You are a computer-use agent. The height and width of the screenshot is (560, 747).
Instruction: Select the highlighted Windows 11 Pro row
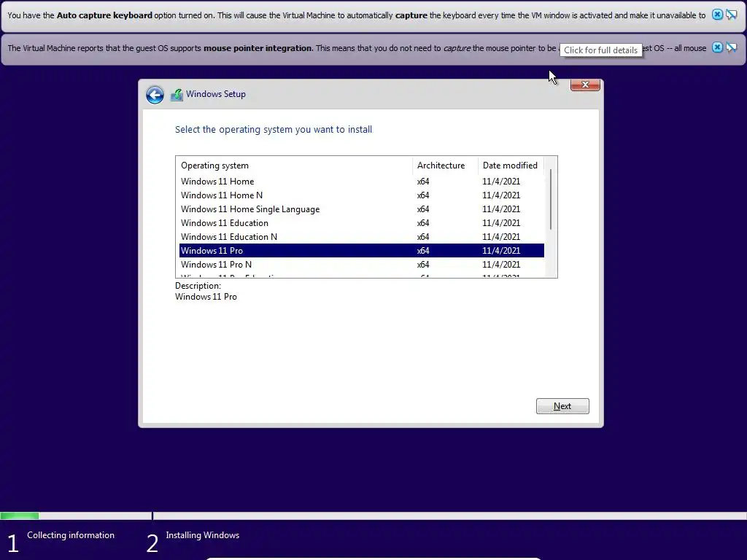(x=362, y=251)
